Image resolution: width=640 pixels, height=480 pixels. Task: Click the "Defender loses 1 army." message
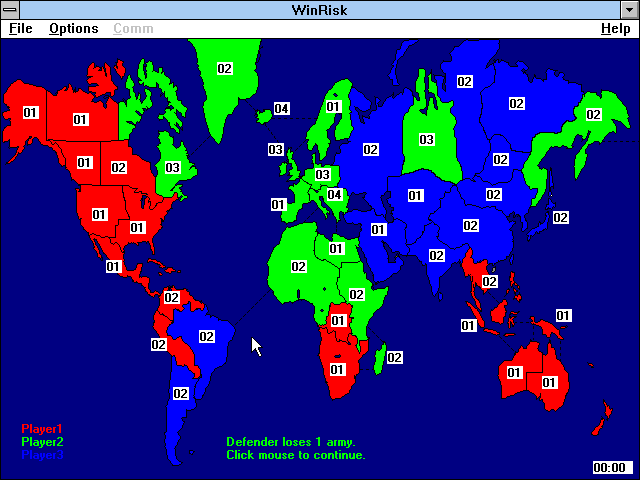291,442
